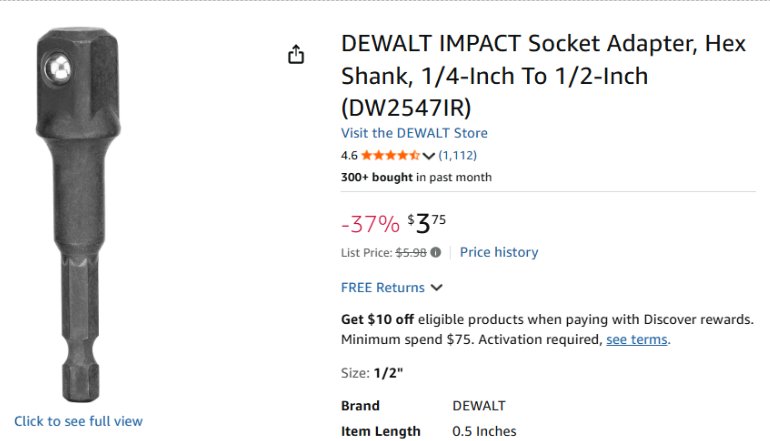Open Discover rewards see terms link
The height and width of the screenshot is (441, 770).
(636, 339)
